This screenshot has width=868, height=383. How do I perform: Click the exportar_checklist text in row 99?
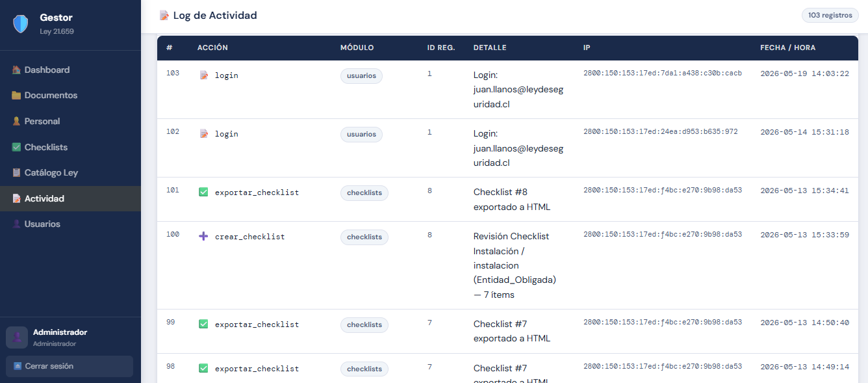pyautogui.click(x=257, y=324)
